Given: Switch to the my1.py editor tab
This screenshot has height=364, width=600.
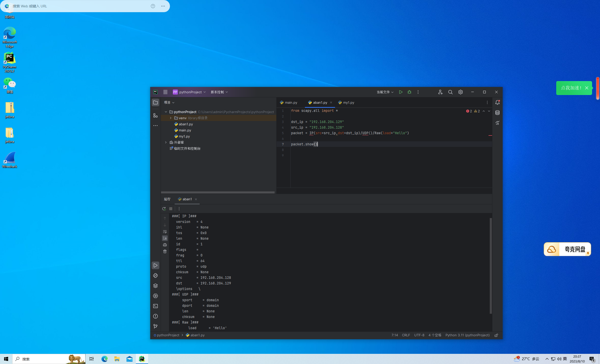Looking at the screenshot, I should pyautogui.click(x=348, y=102).
